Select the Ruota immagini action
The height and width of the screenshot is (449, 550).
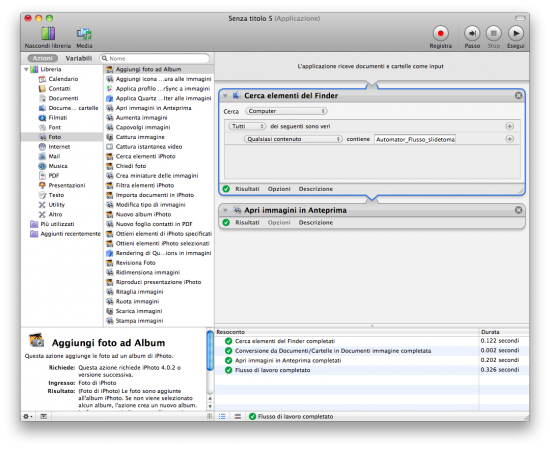point(137,301)
